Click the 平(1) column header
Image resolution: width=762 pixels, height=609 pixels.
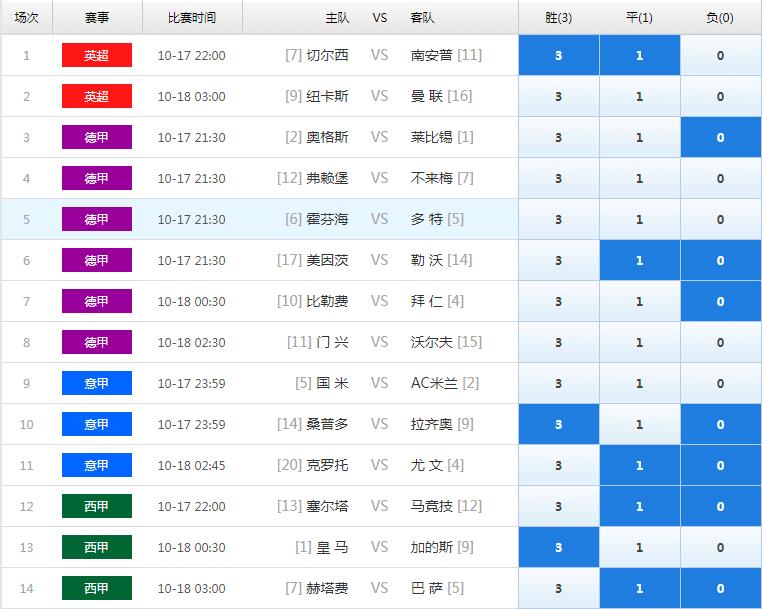[640, 17]
